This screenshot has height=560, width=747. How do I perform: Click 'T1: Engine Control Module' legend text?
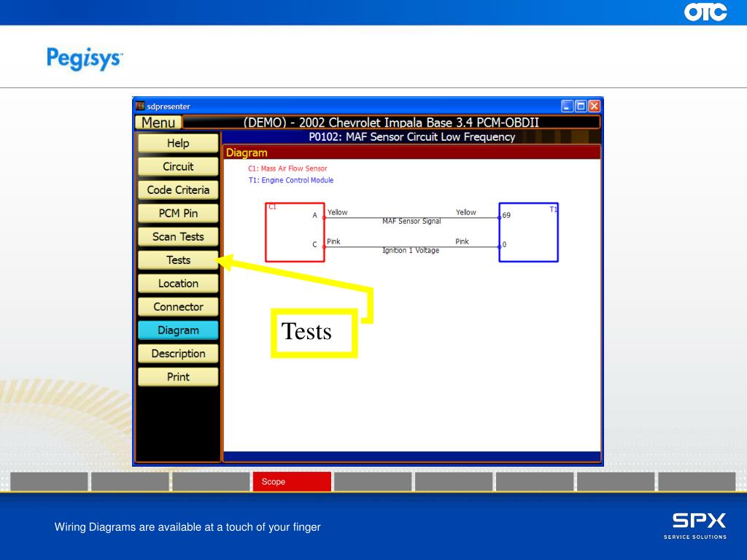click(x=290, y=181)
